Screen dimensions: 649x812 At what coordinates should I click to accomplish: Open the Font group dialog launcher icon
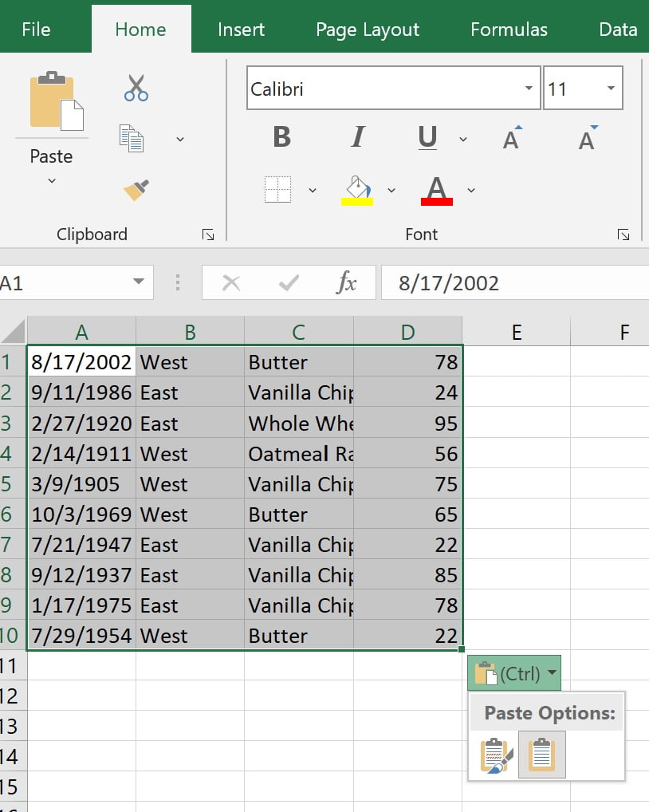pyautogui.click(x=623, y=235)
